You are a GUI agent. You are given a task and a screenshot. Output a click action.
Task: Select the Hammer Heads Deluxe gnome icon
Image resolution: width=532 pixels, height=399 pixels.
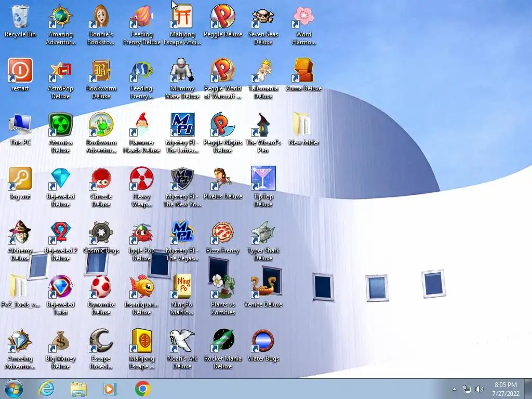141,125
